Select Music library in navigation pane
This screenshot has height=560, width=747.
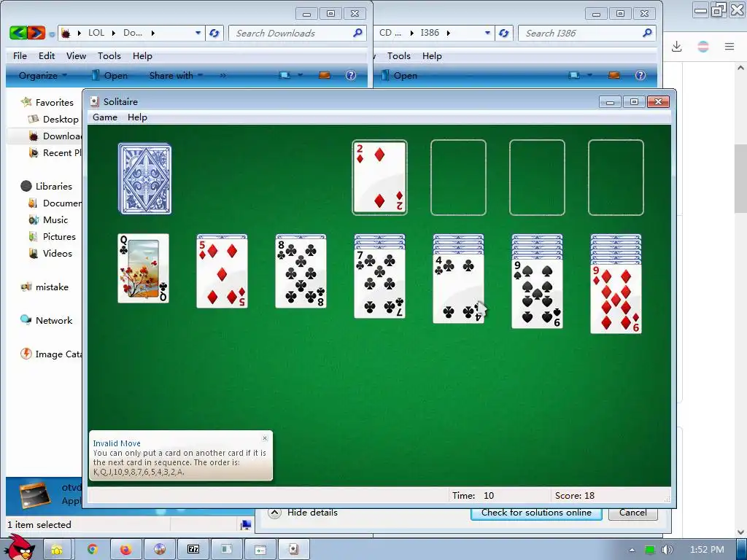(x=55, y=220)
